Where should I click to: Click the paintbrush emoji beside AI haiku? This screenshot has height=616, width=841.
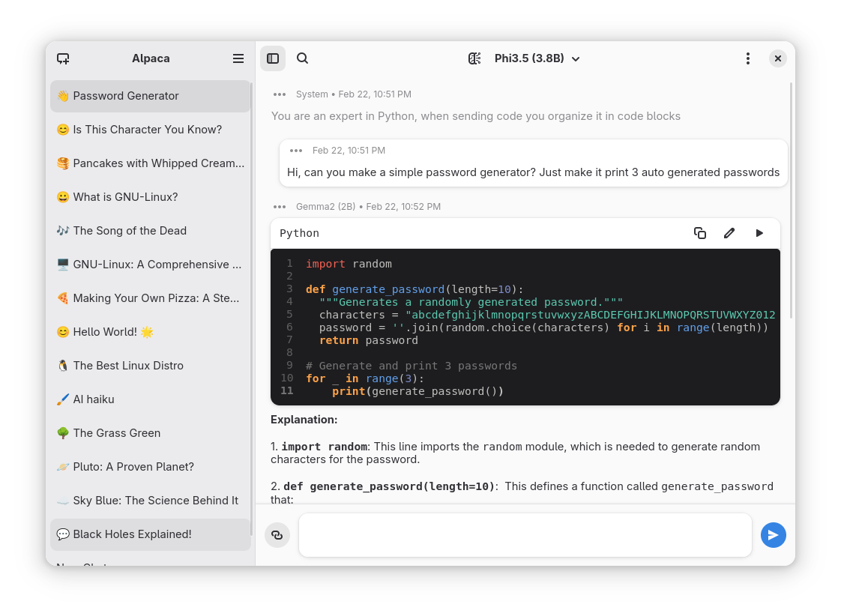point(63,400)
